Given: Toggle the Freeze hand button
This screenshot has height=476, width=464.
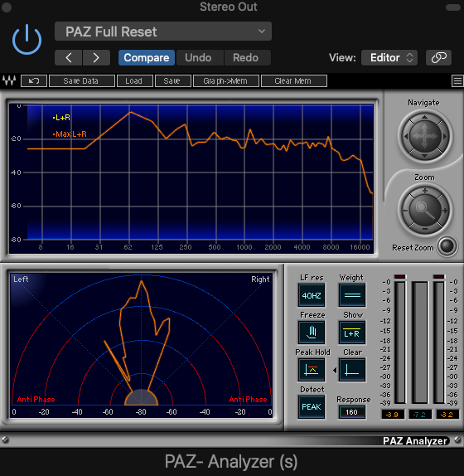Looking at the screenshot, I should pyautogui.click(x=312, y=333).
